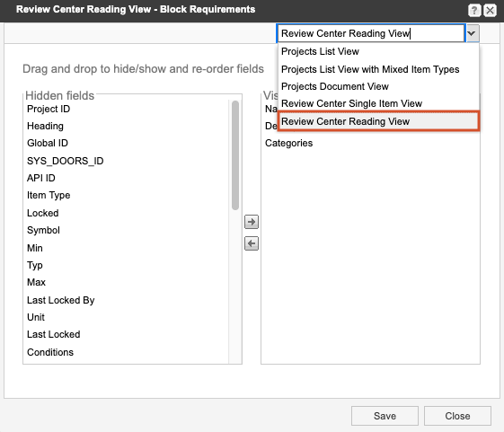Pick Review Center Reading View in the list
504x432 pixels.
(378, 121)
